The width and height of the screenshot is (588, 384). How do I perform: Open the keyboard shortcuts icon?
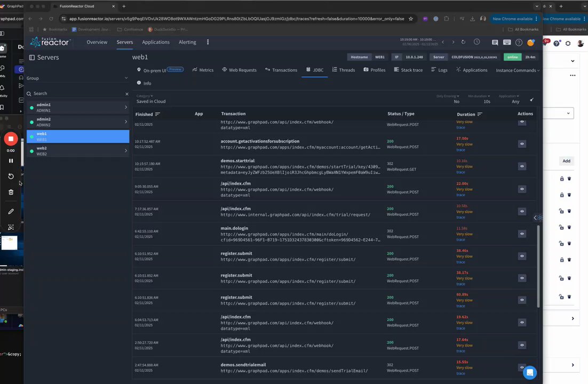tap(507, 43)
